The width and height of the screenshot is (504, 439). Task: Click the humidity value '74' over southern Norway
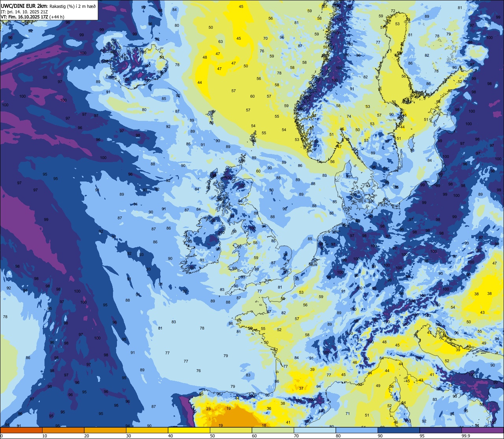click(x=349, y=117)
